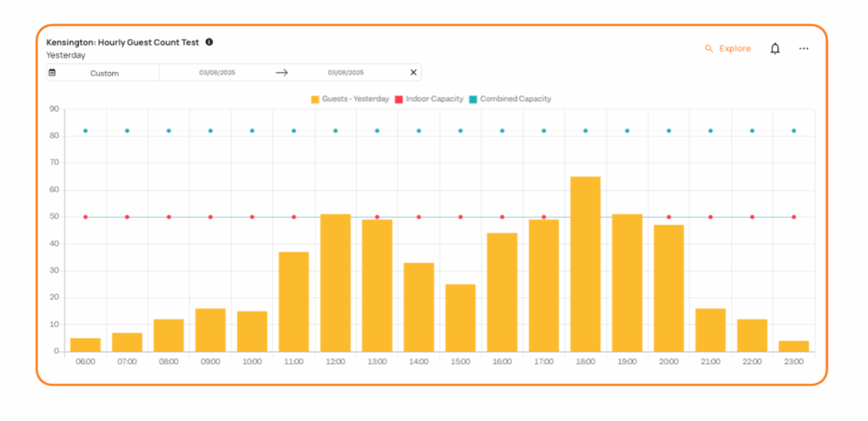
Task: Click the Combined Capacity dot at 06:00
Action: click(x=86, y=130)
